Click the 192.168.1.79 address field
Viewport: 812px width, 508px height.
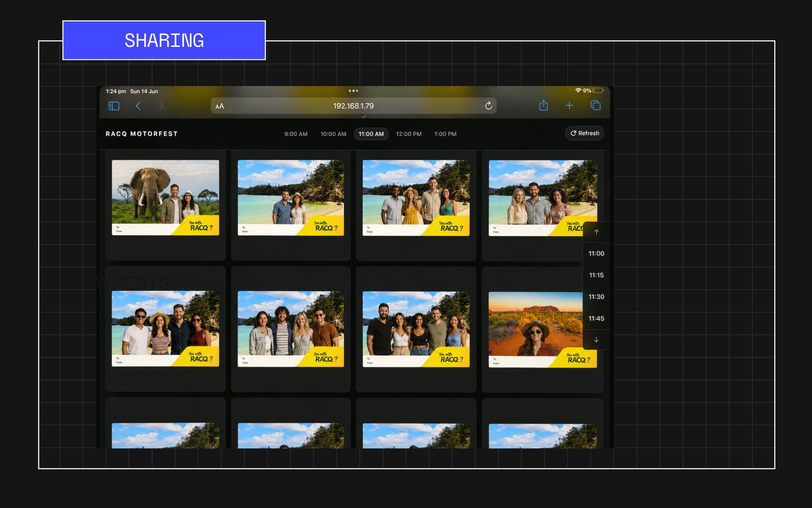[x=353, y=106]
